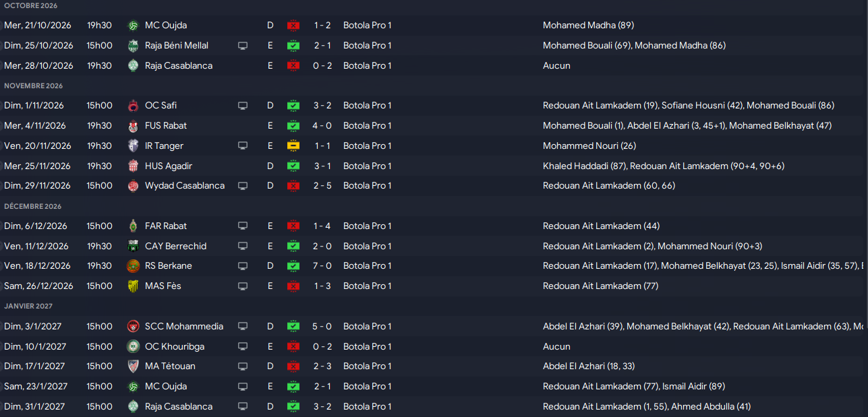This screenshot has height=417, width=868.
Task: Click the red loss icon for FAR Rabat
Action: coord(293,226)
